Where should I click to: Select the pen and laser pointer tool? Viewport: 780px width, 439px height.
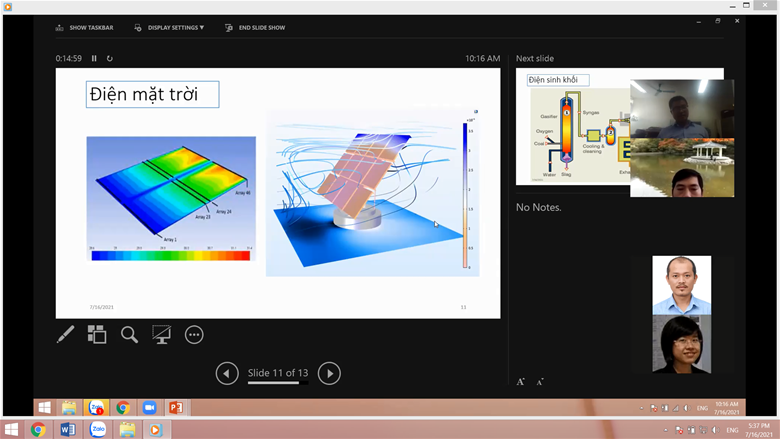click(65, 335)
